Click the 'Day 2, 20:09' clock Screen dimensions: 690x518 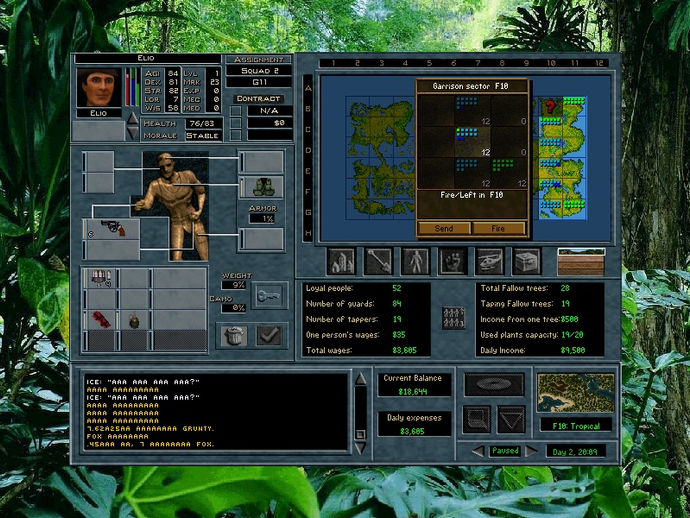click(x=576, y=452)
